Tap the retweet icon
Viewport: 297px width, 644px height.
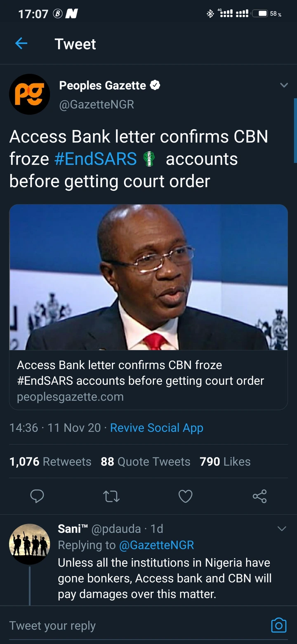pyautogui.click(x=111, y=496)
